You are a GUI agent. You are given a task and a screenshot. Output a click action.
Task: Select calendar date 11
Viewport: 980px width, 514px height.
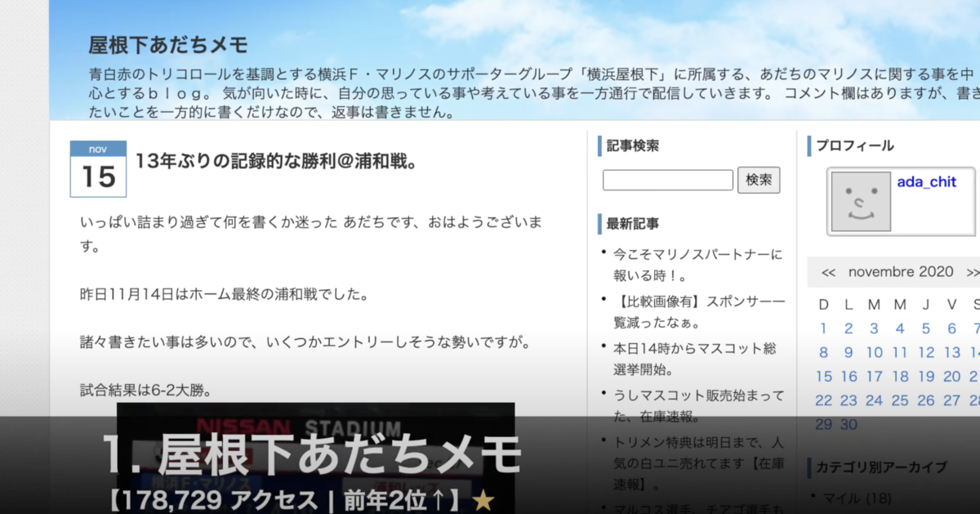(900, 353)
